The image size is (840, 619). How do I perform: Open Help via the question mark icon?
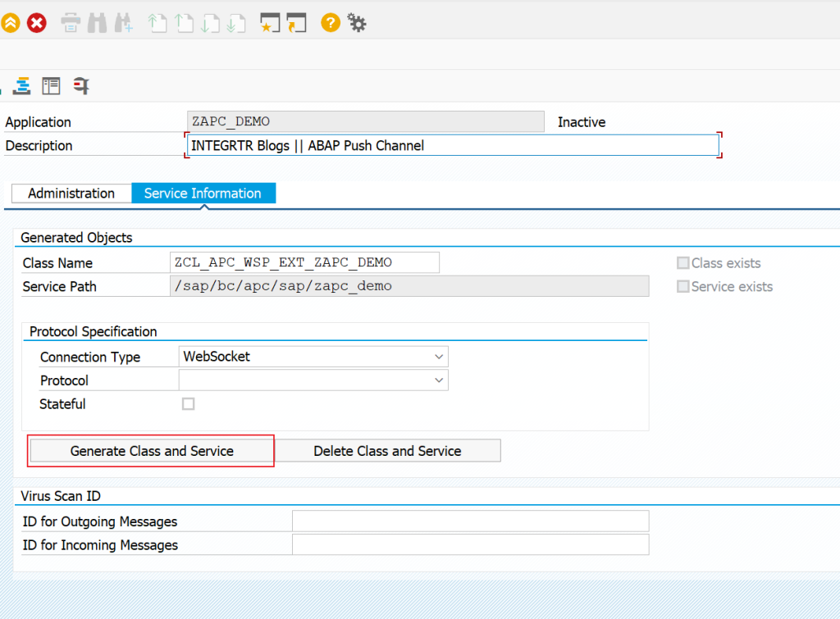pyautogui.click(x=331, y=22)
